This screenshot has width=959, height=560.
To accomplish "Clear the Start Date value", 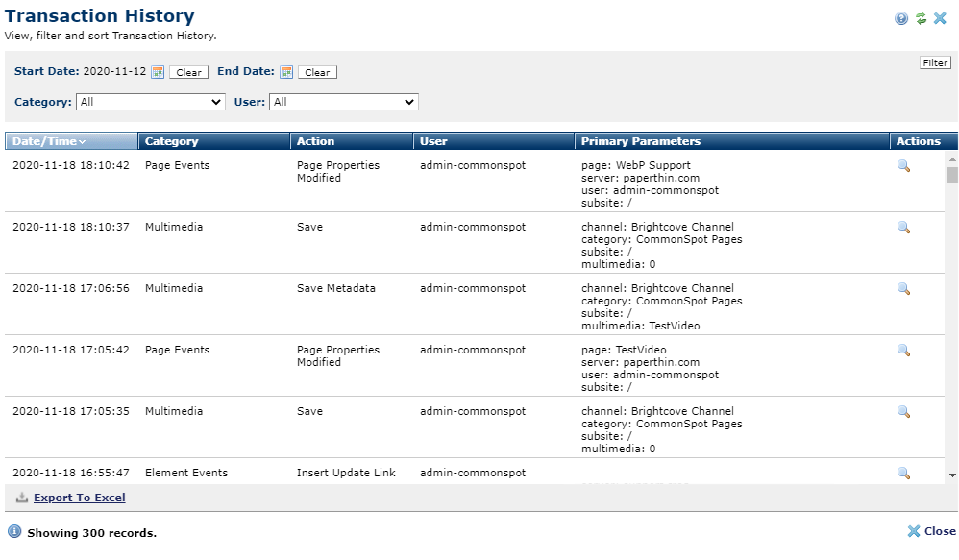I will coord(188,72).
